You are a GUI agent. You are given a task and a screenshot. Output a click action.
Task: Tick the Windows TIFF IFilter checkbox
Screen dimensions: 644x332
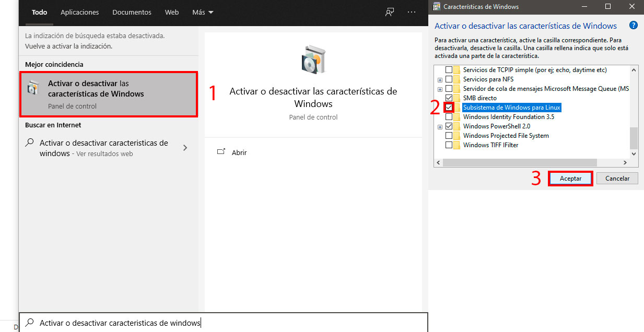[x=449, y=145]
